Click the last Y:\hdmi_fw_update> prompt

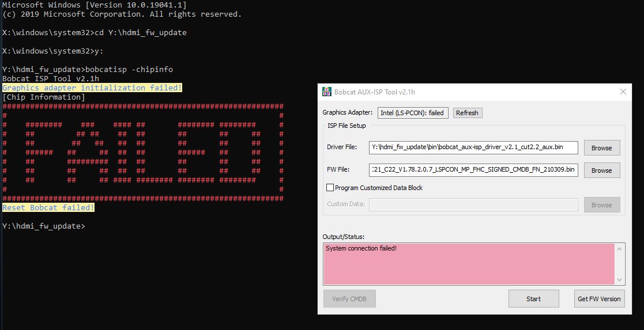(x=44, y=226)
